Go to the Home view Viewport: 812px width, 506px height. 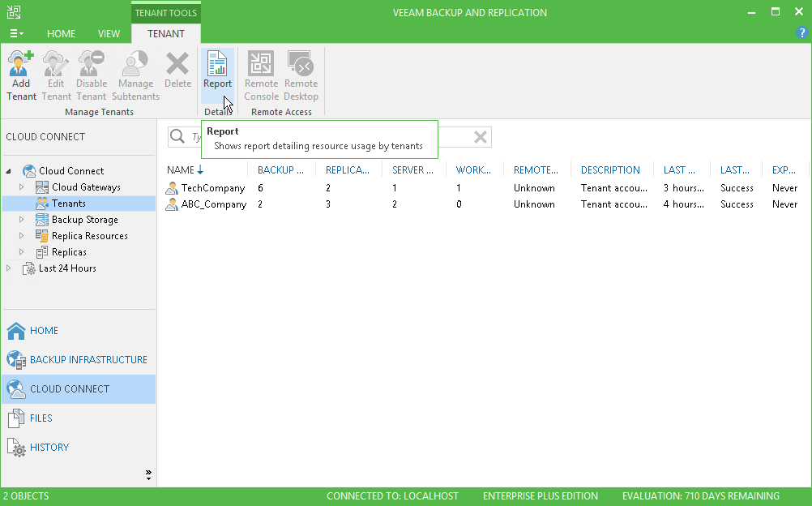79,330
